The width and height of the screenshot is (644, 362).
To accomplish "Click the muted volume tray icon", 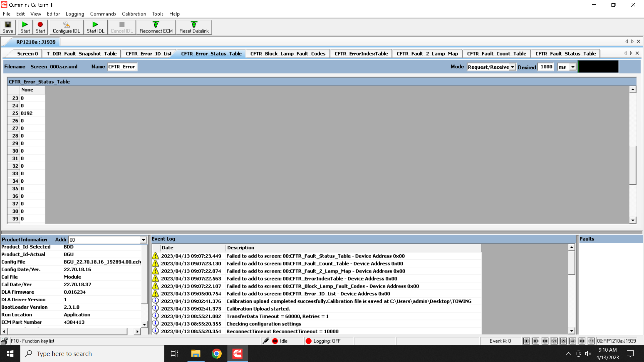I will (x=588, y=354).
